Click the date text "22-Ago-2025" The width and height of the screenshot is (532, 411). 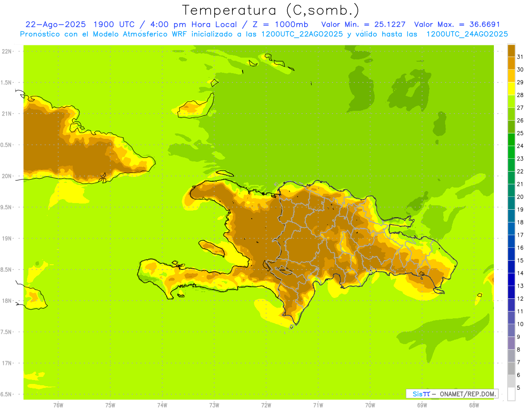[x=56, y=24]
